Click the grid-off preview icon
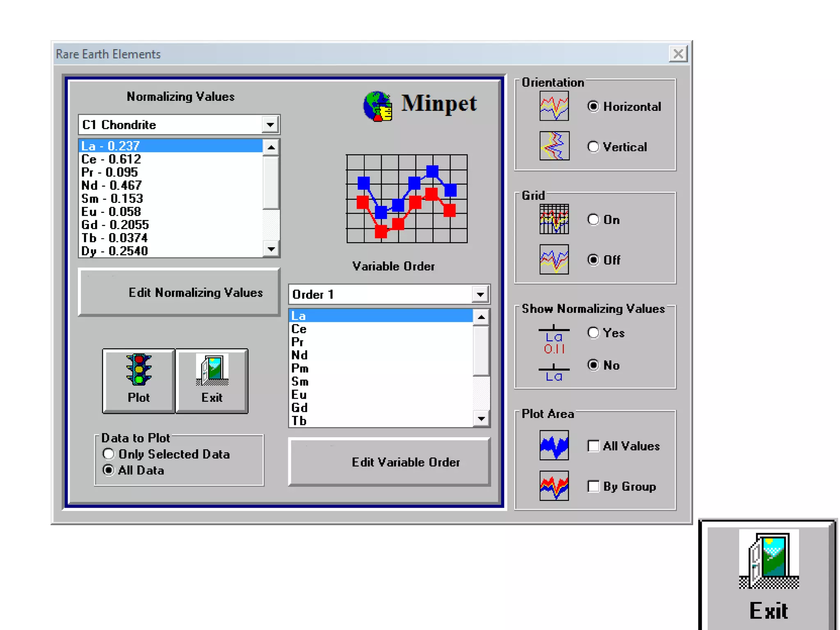The image size is (840, 630). point(554,259)
